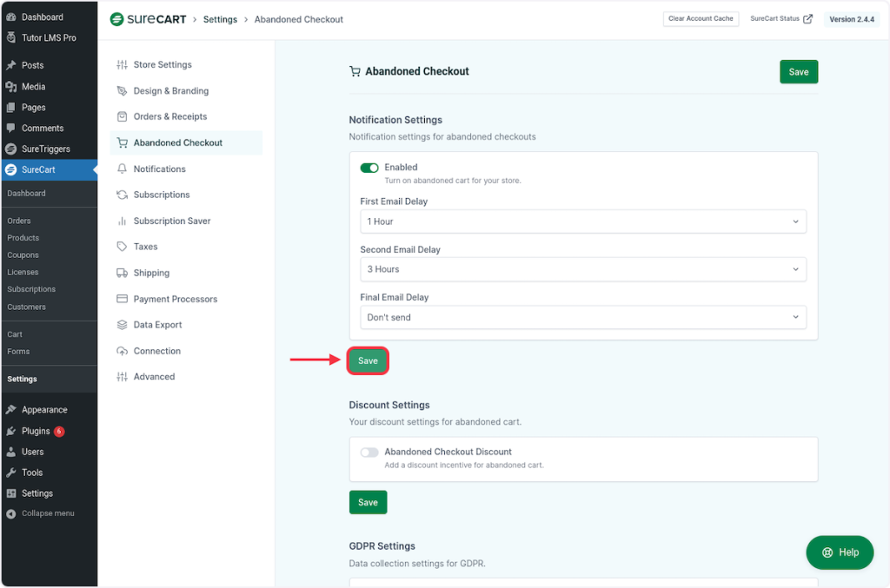
Task: Open SureCart Status external link icon
Action: coord(807,19)
